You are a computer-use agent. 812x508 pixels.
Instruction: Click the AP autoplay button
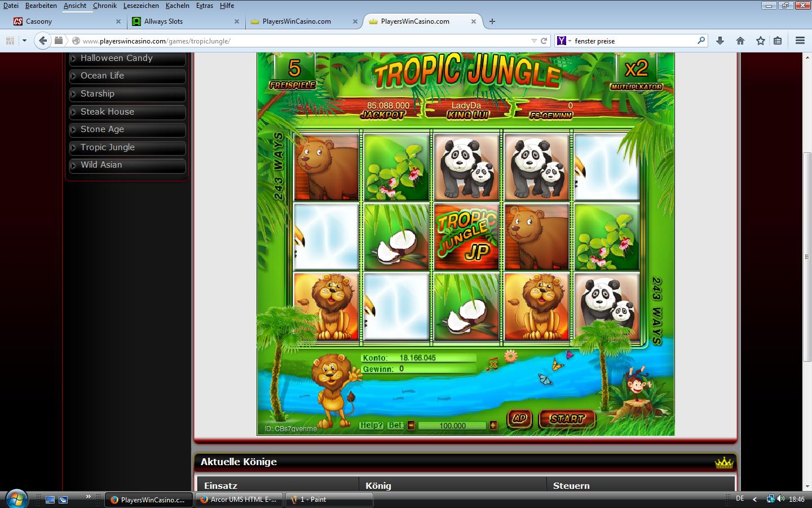tap(519, 419)
